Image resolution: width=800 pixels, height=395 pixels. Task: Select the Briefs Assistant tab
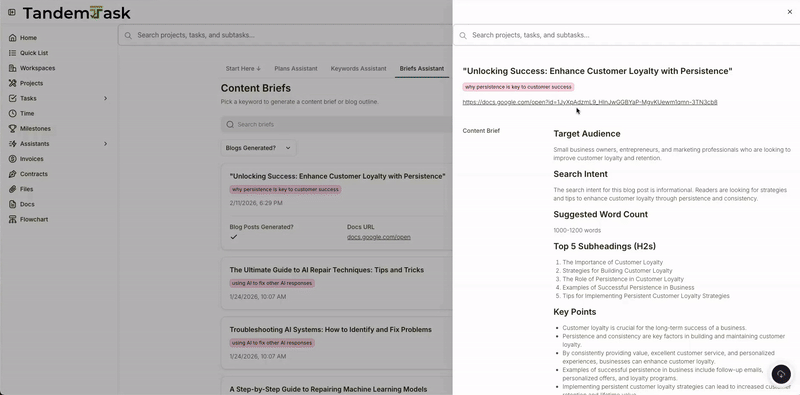(422, 68)
